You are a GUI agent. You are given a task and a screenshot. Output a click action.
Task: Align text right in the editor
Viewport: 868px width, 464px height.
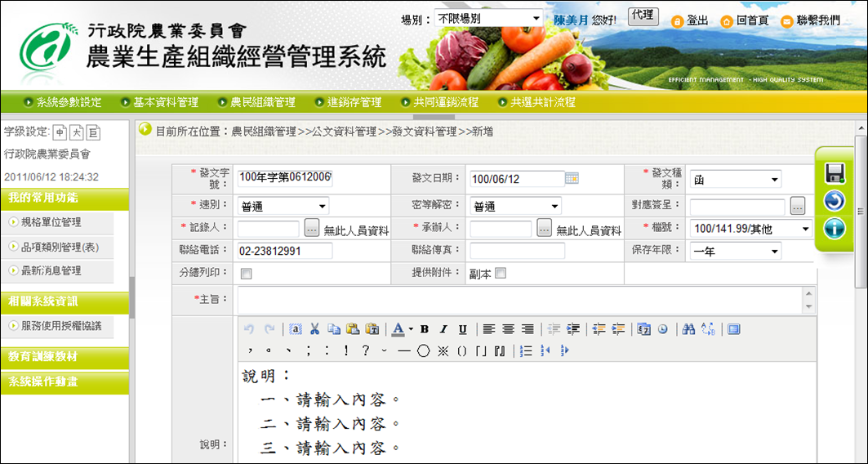(527, 329)
